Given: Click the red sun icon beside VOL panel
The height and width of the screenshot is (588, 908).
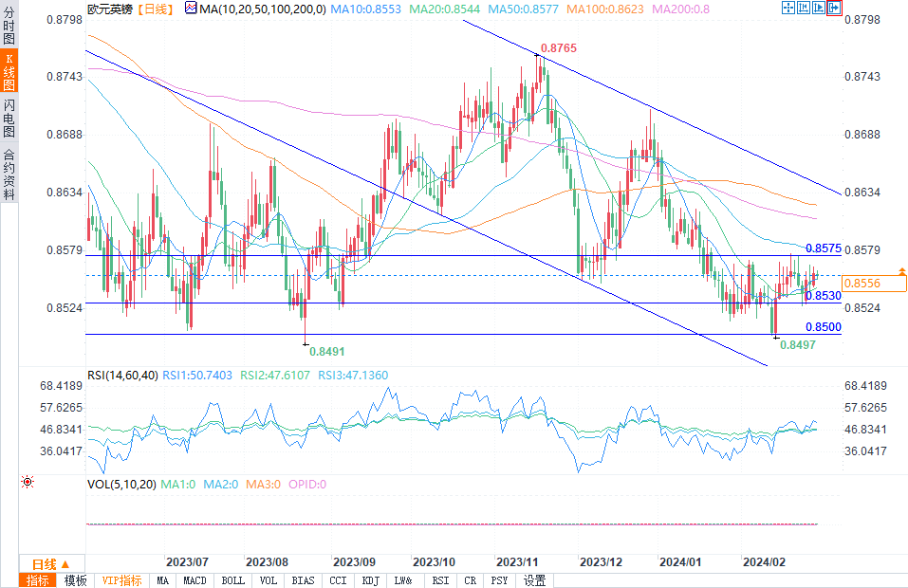Looking at the screenshot, I should click(28, 482).
